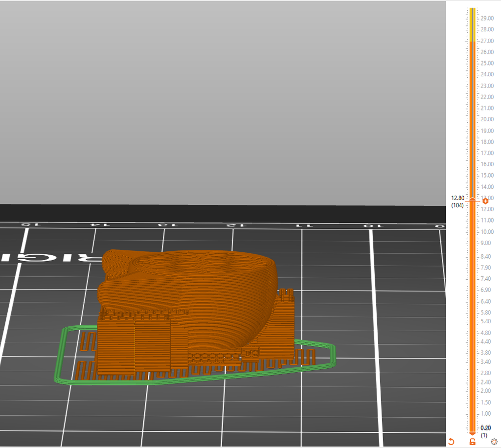The image size is (501, 448).
Task: Jump the layer slider to the 20.00 mark
Action: [472, 119]
